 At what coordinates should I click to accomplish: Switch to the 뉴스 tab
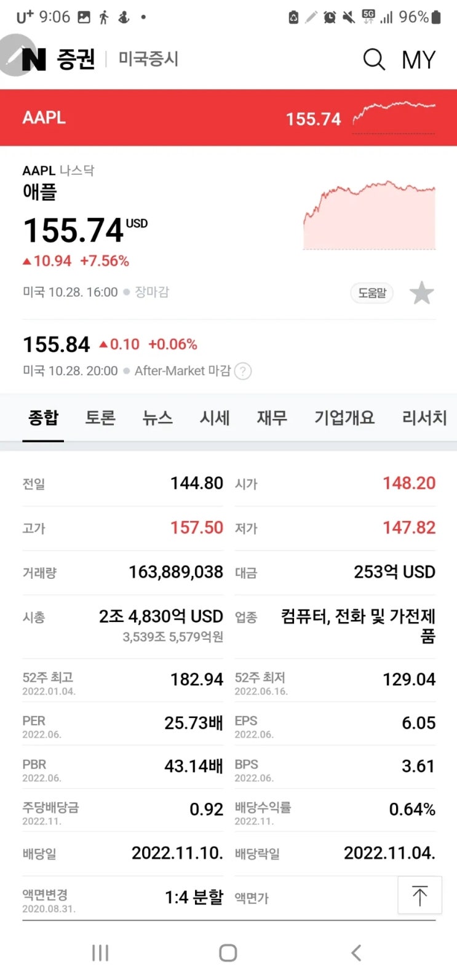click(157, 418)
